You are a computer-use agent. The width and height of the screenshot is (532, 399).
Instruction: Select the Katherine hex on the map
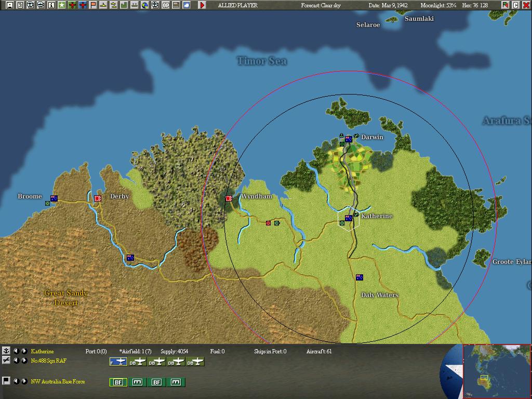tap(349, 219)
